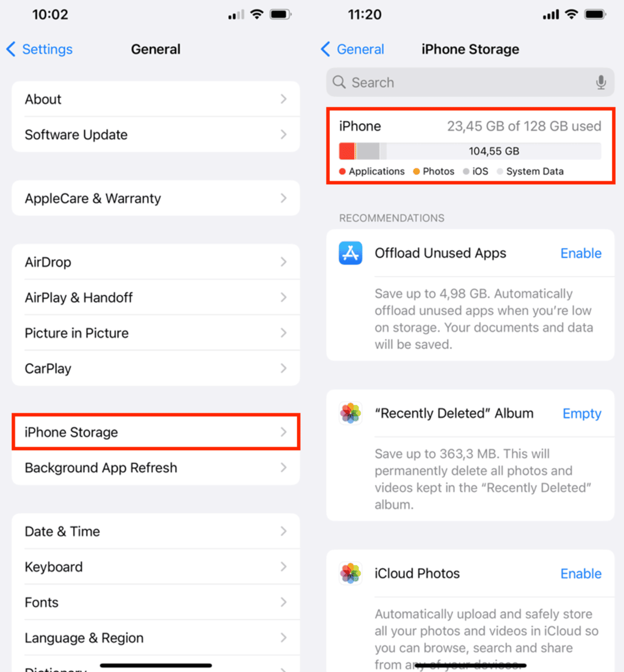Viewport: 624px width, 672px height.
Task: Open Software Update
Action: pyautogui.click(x=156, y=135)
